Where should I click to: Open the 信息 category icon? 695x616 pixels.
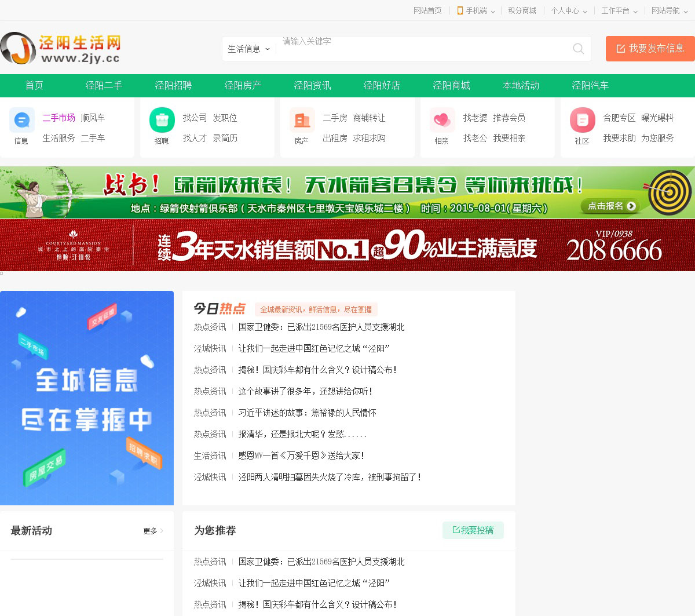(21, 121)
